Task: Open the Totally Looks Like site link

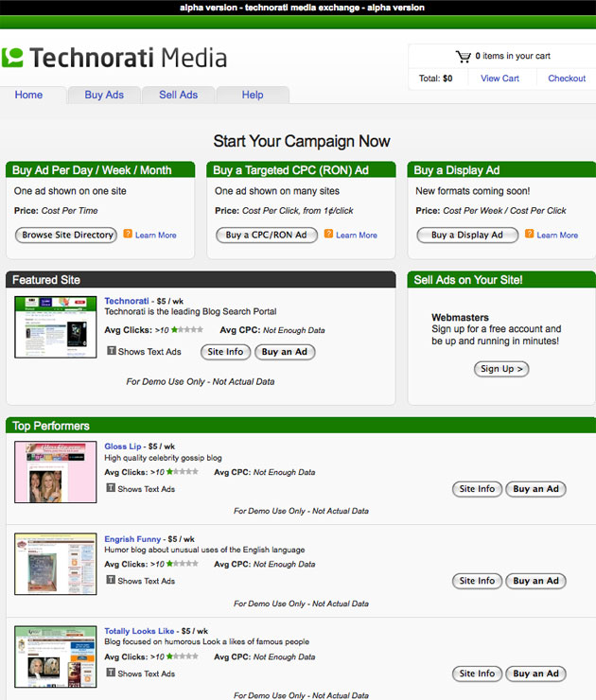Action: tap(139, 631)
